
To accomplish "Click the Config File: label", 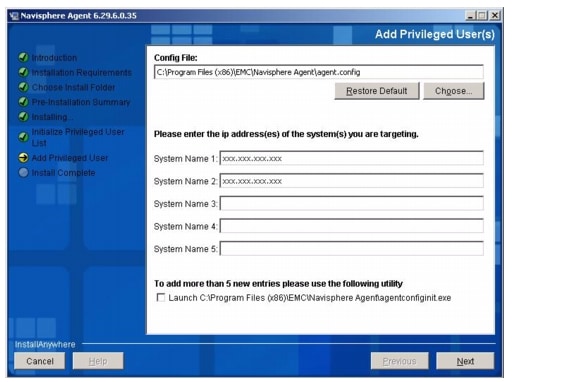I will point(176,58).
